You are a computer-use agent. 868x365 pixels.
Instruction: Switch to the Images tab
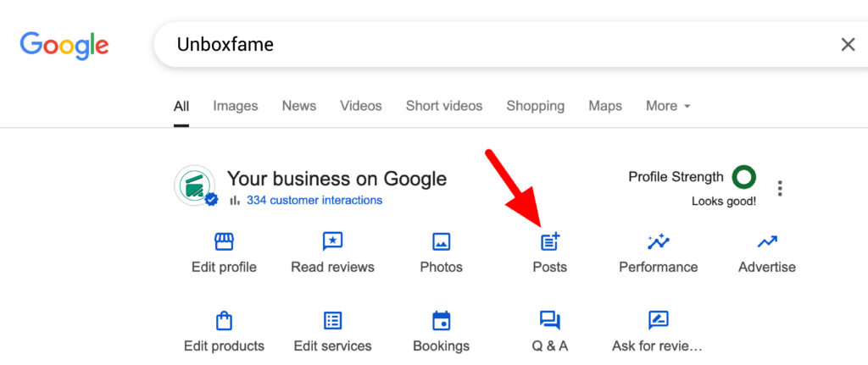236,106
